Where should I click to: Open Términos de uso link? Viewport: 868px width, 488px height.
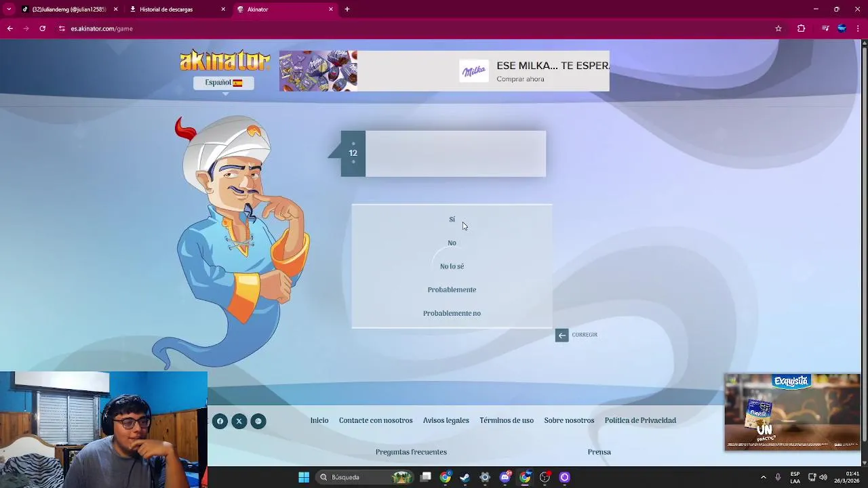[x=507, y=421]
